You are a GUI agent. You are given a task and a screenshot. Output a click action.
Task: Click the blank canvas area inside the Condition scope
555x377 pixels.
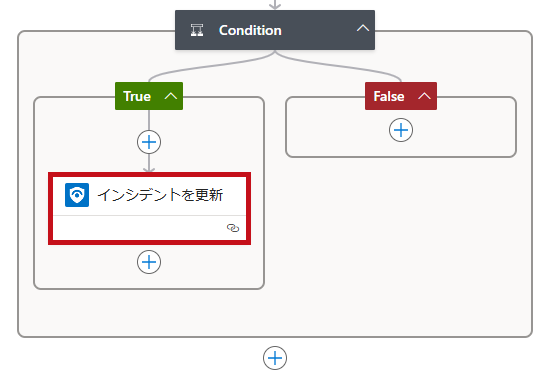click(x=400, y=248)
